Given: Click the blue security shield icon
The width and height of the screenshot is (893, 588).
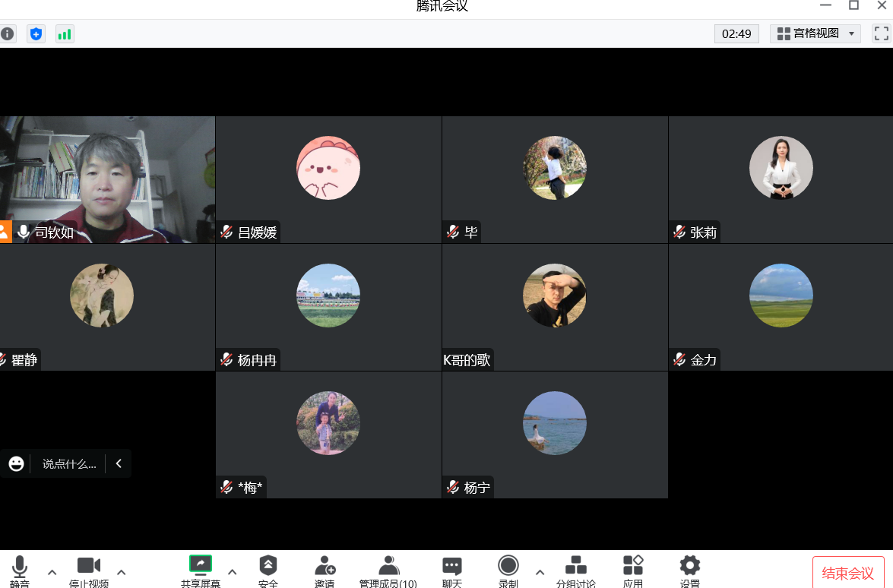Looking at the screenshot, I should point(36,34).
